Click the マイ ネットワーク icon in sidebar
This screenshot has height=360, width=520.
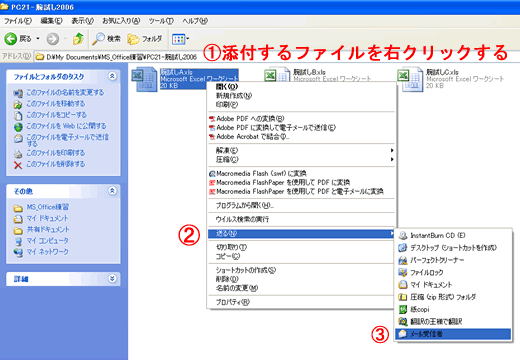point(18,252)
